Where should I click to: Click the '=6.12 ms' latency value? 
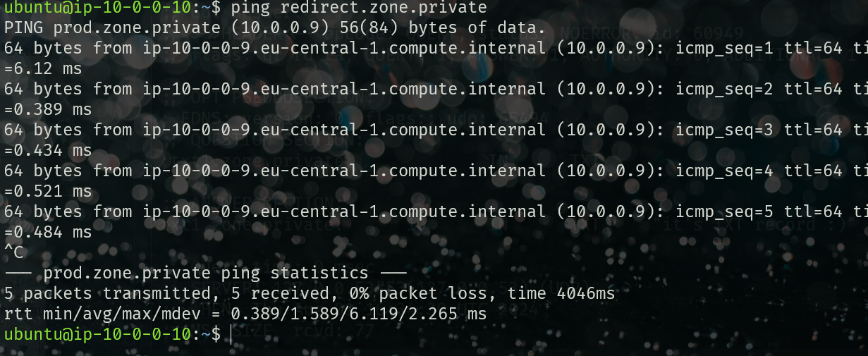tap(43, 69)
